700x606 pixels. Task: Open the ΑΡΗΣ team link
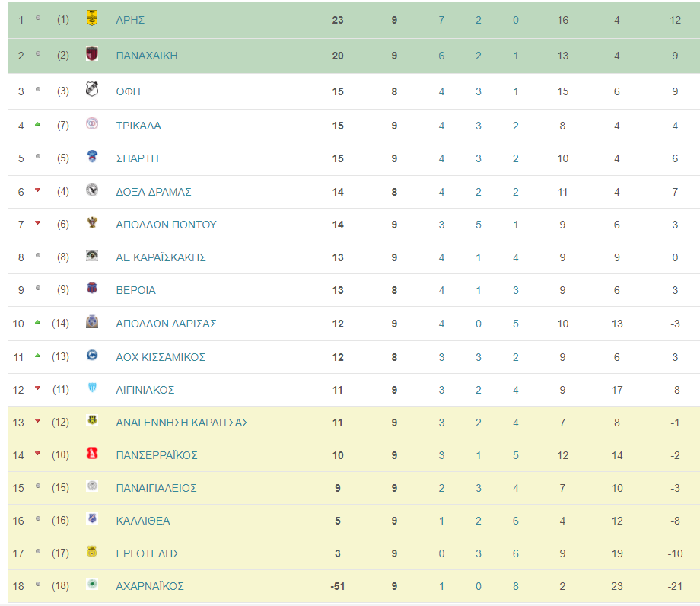[x=130, y=20]
